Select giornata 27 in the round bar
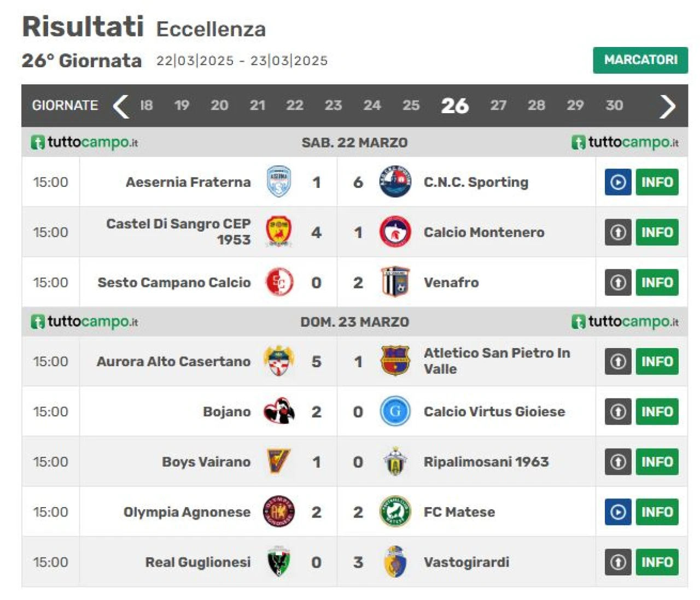Viewport: 700px width, 600px height. 498,105
